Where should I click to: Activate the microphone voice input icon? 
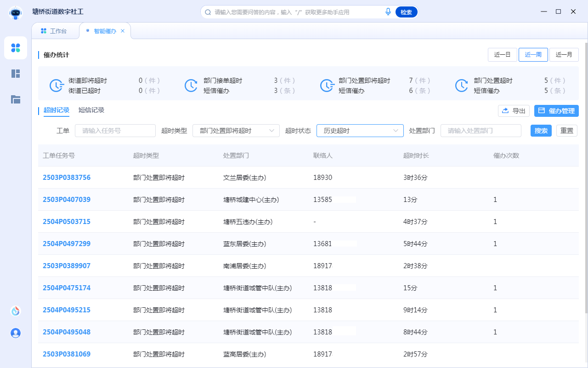[x=388, y=12]
